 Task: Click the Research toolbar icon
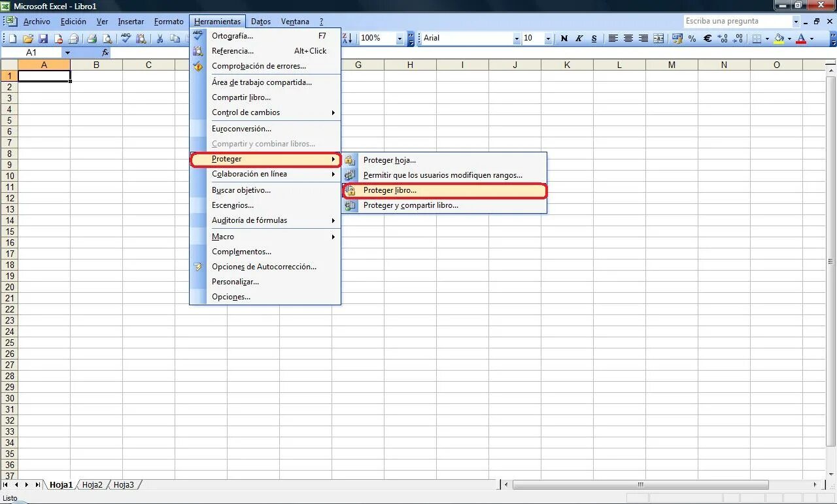[x=141, y=39]
